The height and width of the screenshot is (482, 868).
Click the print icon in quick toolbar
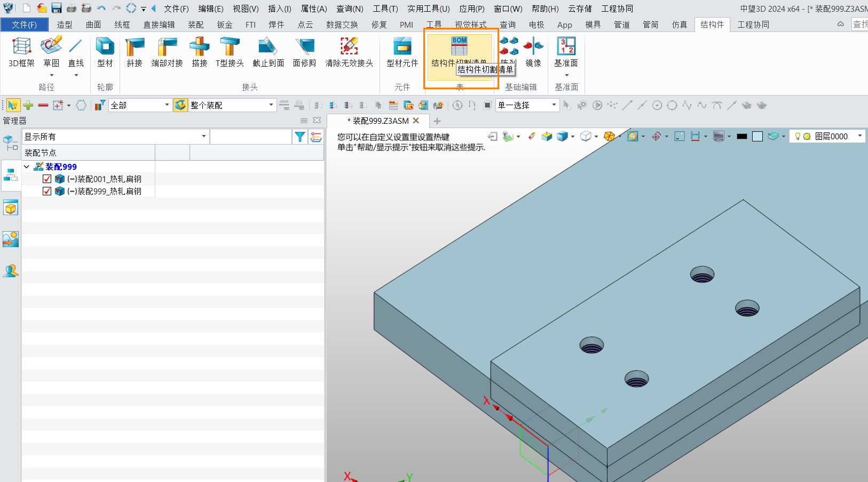[72, 8]
